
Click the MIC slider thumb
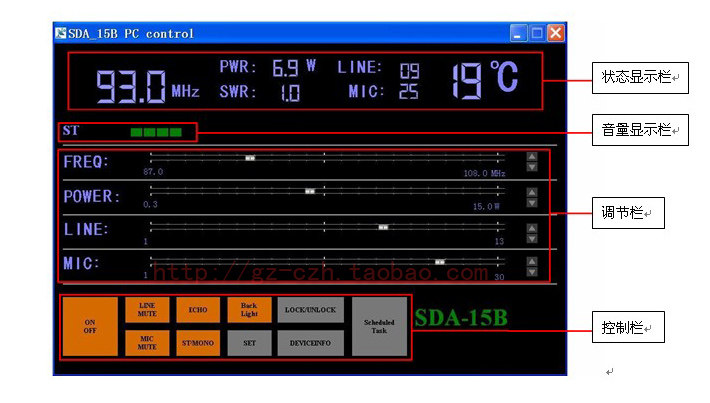(440, 262)
